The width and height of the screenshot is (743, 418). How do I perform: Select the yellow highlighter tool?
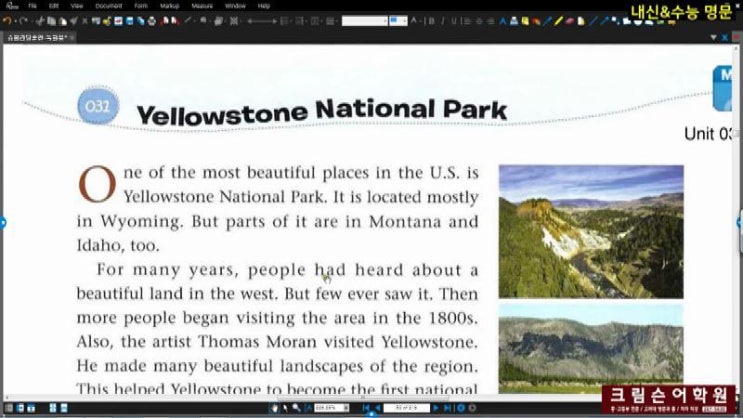pos(558,21)
